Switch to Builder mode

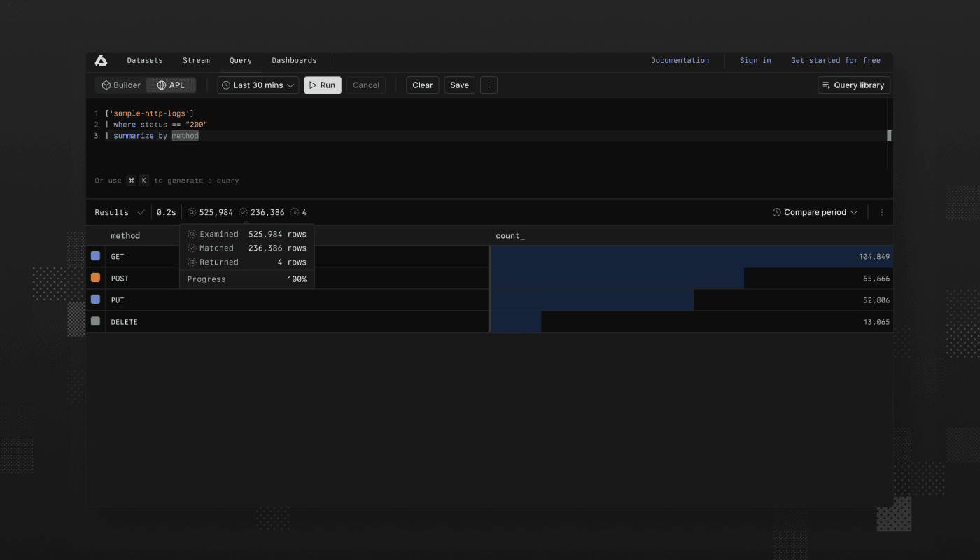120,85
